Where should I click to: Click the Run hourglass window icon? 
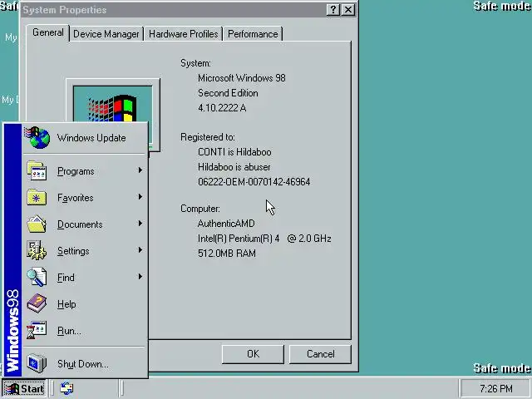click(37, 330)
